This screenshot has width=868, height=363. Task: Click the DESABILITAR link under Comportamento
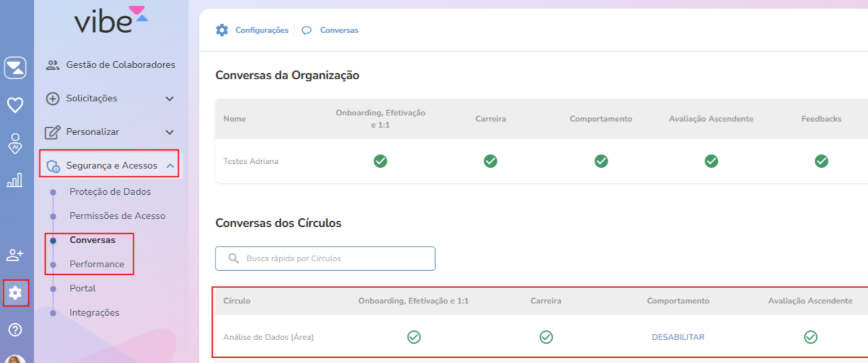click(678, 337)
